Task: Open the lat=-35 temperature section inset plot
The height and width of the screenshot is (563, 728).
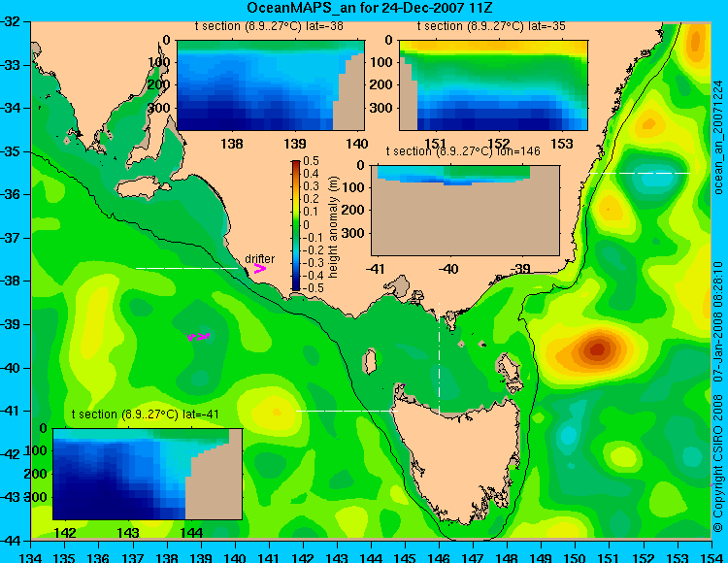Action: click(x=493, y=85)
